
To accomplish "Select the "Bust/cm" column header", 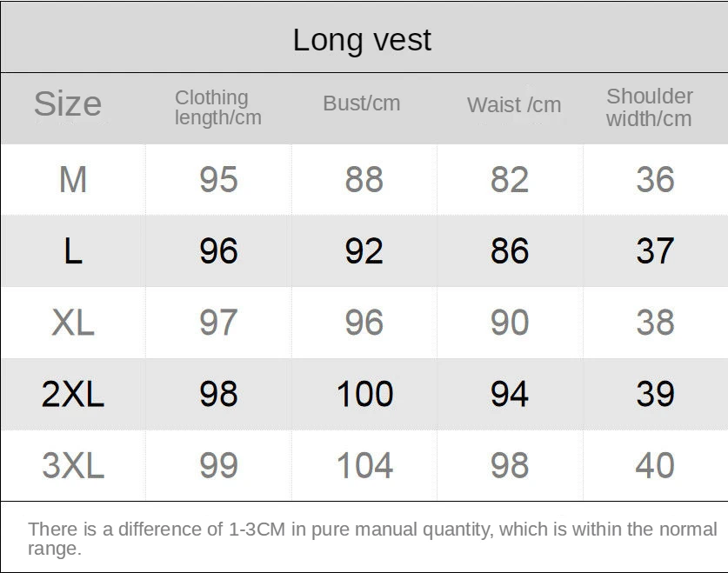I will click(x=361, y=103).
